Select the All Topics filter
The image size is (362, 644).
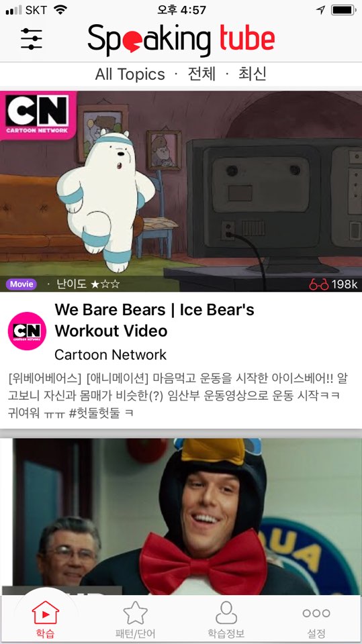[x=130, y=74]
